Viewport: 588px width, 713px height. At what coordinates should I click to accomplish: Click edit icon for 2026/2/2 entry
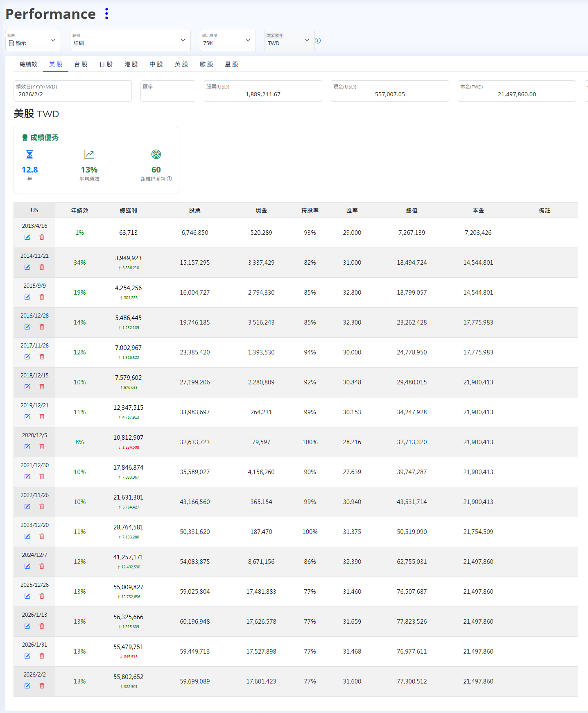point(27,686)
